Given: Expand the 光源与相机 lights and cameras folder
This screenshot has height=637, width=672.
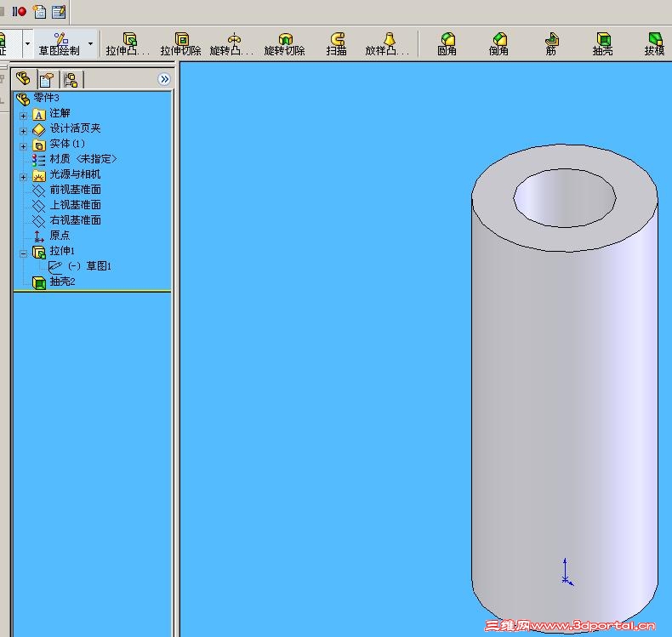Looking at the screenshot, I should point(23,177).
